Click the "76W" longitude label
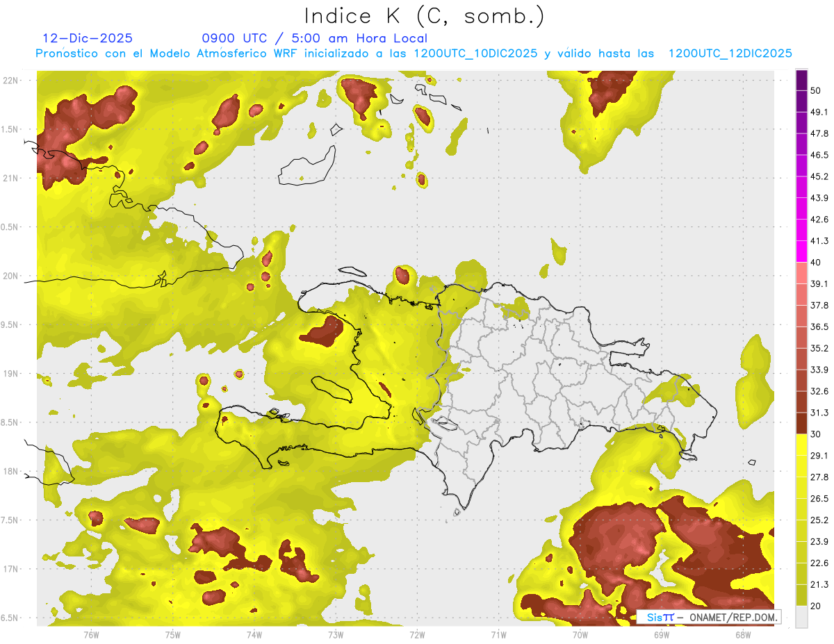This screenshot has width=834, height=644. point(91,634)
